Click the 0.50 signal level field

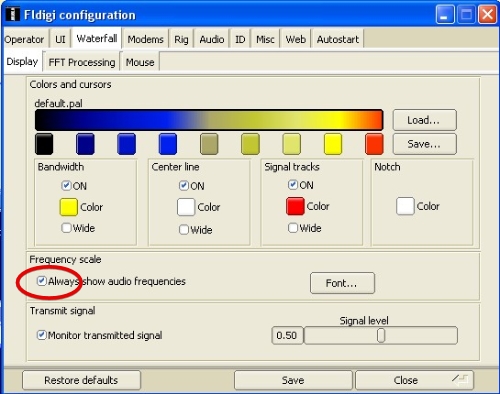pos(287,335)
